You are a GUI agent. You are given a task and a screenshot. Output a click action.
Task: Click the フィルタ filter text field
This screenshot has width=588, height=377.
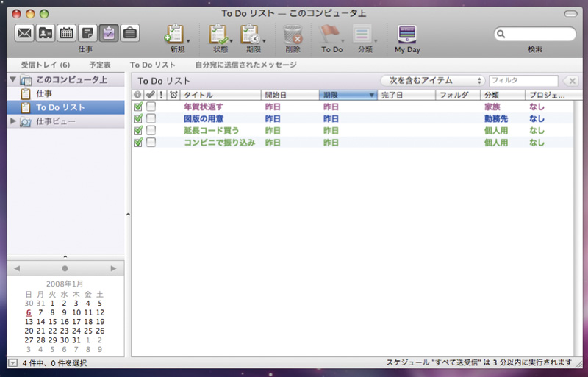[x=523, y=81]
